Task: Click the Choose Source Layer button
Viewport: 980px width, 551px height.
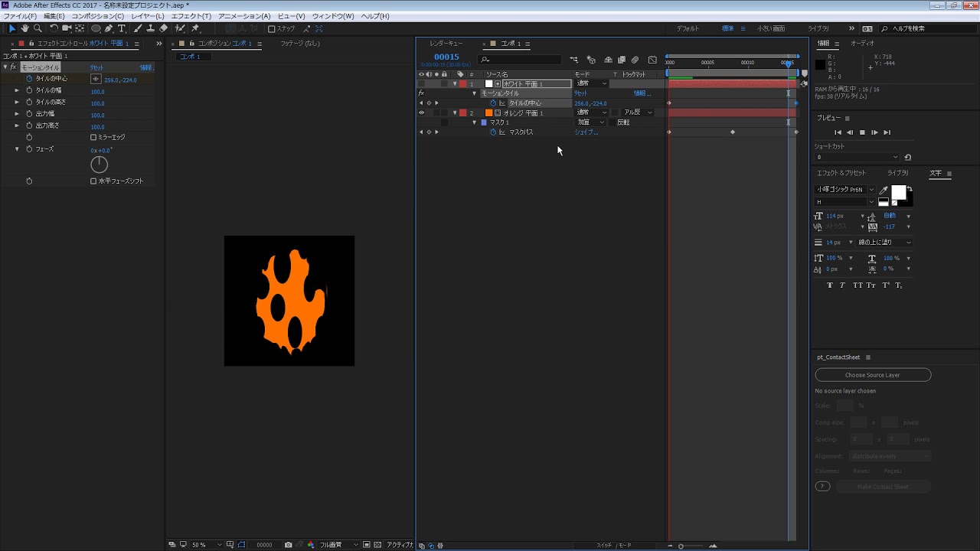Action: 873,375
